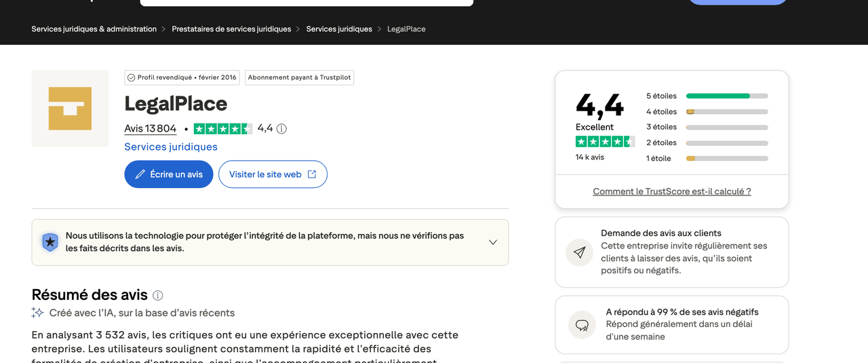The width and height of the screenshot is (868, 363).
Task: Click the LegalPlace title heading
Action: (176, 104)
